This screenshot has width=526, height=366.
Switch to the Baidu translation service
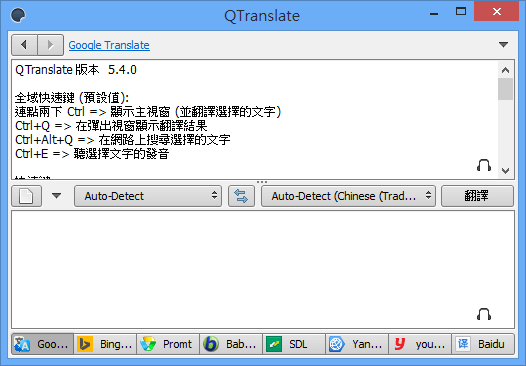(483, 344)
